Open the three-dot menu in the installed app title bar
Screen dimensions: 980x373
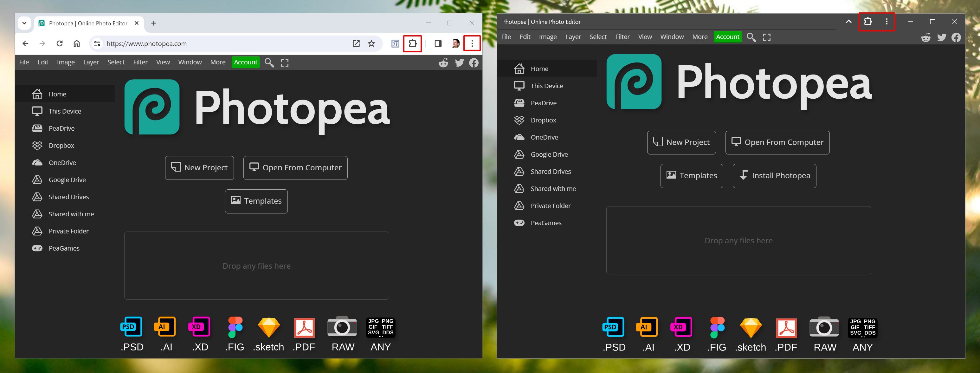click(887, 21)
